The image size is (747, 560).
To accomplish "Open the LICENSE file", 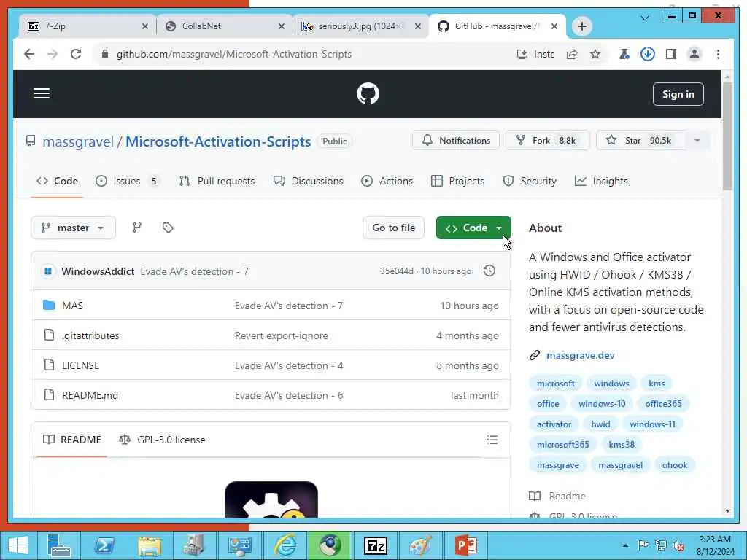I will [x=80, y=365].
